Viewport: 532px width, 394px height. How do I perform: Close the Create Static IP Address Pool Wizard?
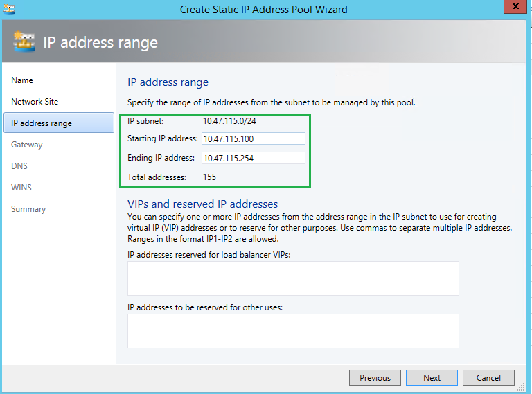(x=515, y=7)
